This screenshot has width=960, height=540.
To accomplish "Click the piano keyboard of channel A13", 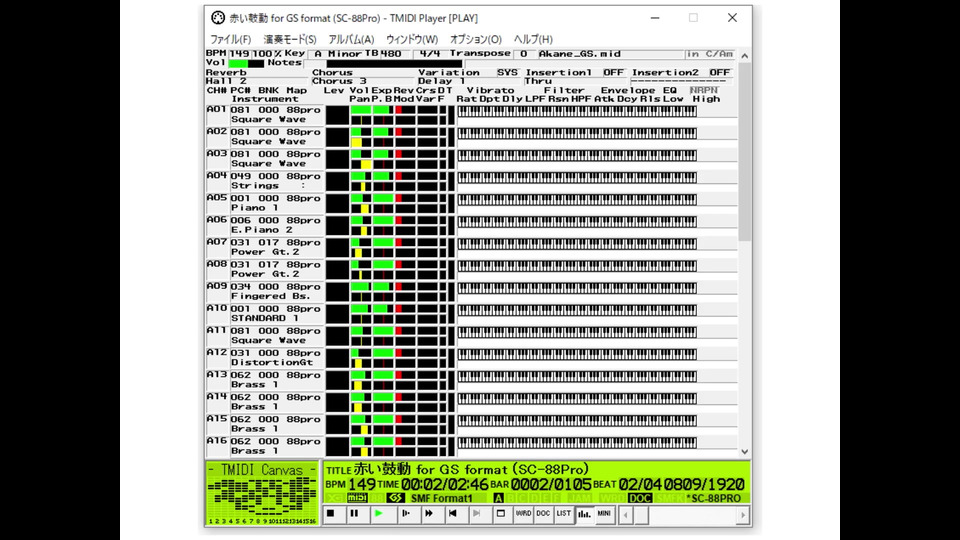I will tap(577, 376).
